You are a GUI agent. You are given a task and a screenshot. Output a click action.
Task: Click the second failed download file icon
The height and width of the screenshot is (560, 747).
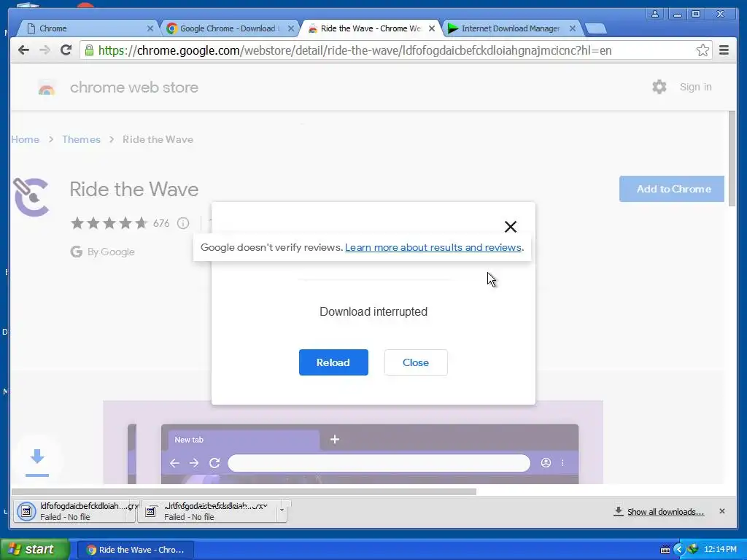[x=150, y=511]
